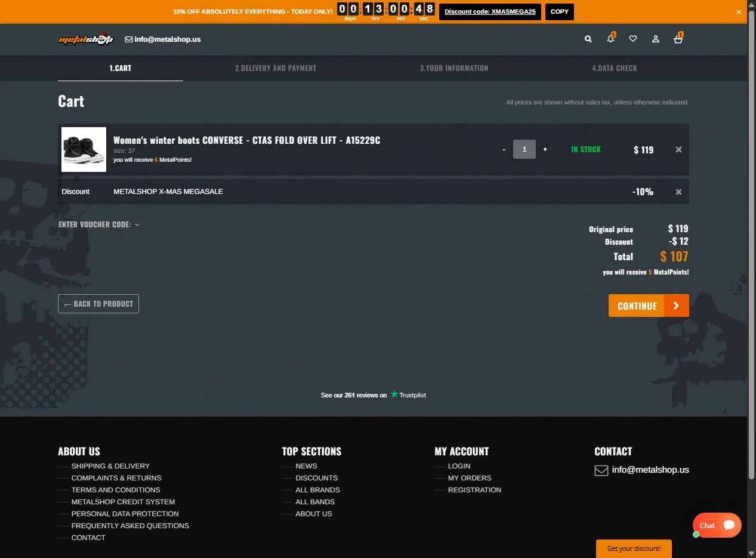Click the Get your discount! tab
Image resolution: width=756 pixels, height=558 pixels.
point(634,548)
